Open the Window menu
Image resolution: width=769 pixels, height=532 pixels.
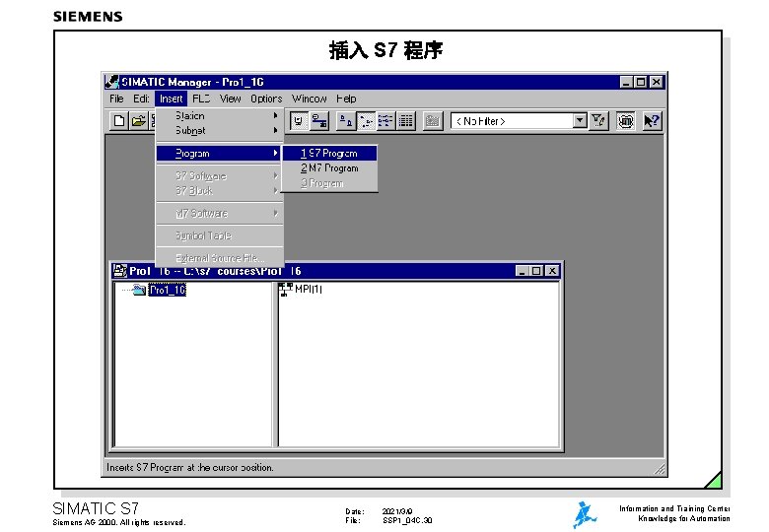click(x=309, y=99)
